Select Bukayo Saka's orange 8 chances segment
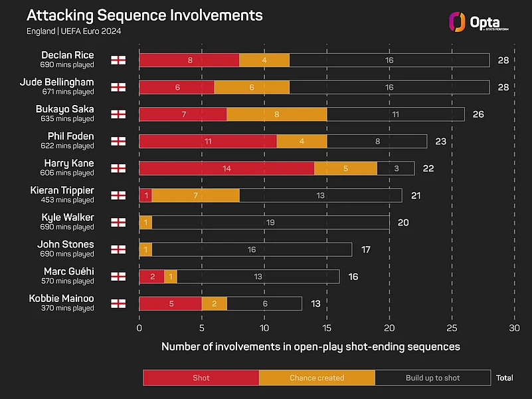This screenshot has width=532, height=399. tap(276, 114)
